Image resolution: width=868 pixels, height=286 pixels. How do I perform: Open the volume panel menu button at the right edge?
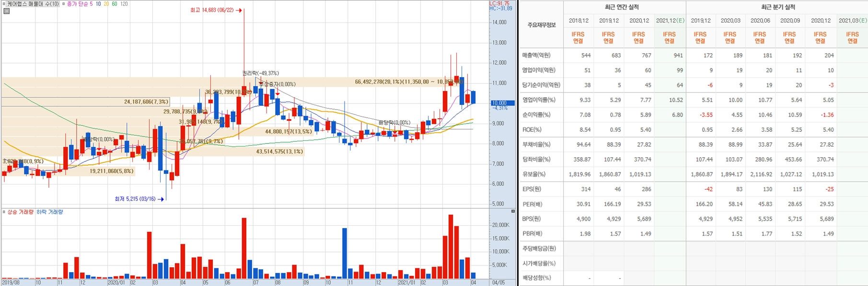513,211
